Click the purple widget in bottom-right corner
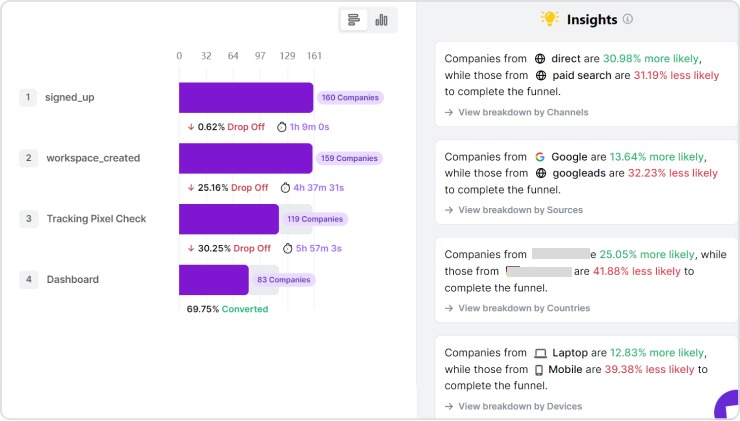 [x=729, y=408]
